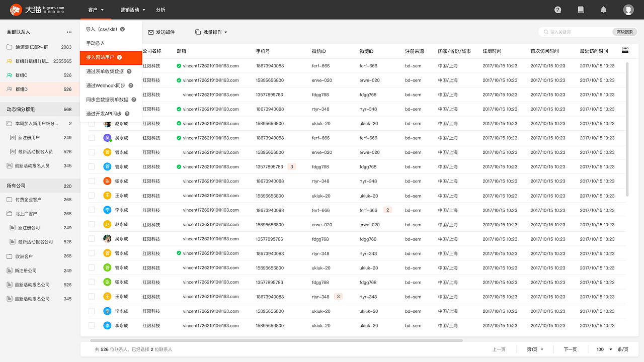
Task: Click help icon next to 通过Webhook同步
Action: tap(131, 85)
